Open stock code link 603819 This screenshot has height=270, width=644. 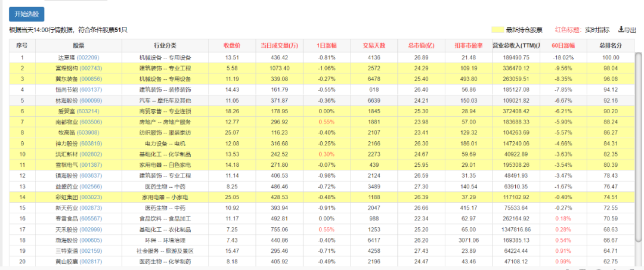(92, 144)
